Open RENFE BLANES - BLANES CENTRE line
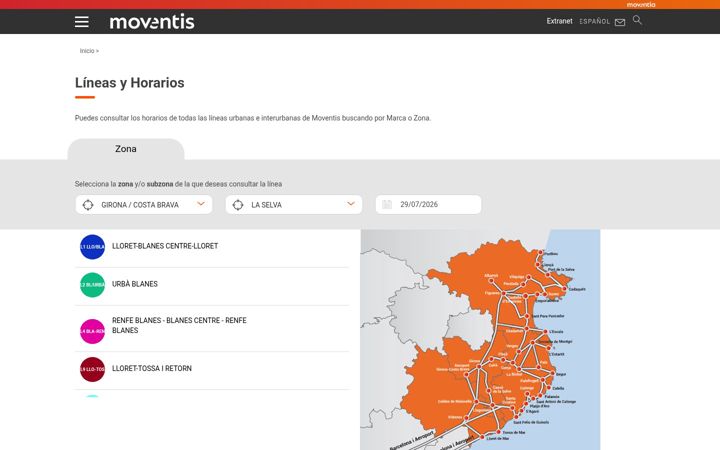720x450 pixels. click(x=179, y=325)
